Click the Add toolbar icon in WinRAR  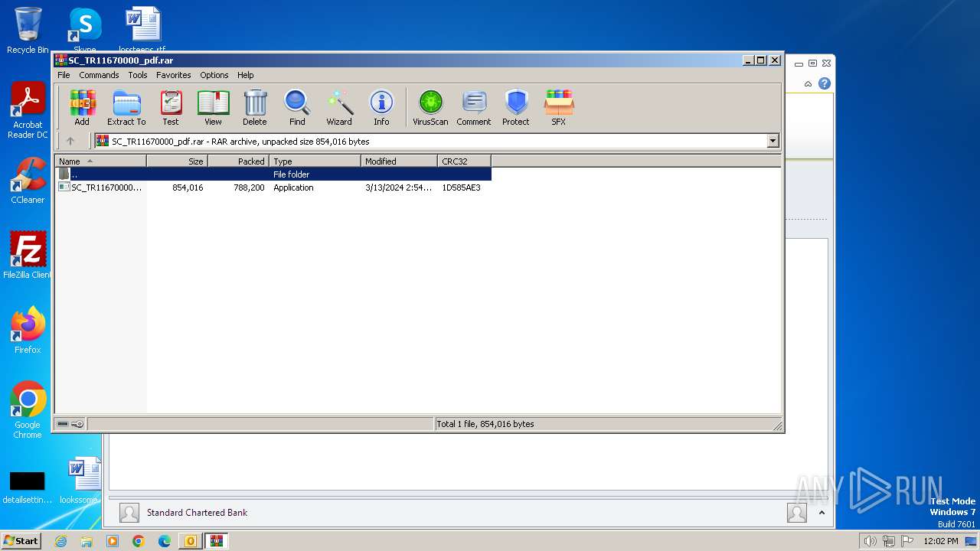[82, 108]
